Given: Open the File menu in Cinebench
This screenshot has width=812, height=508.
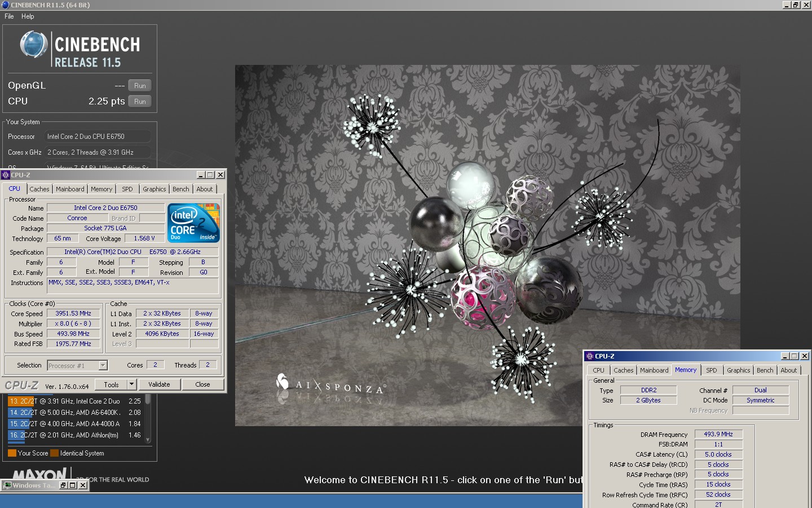Looking at the screenshot, I should tap(9, 16).
